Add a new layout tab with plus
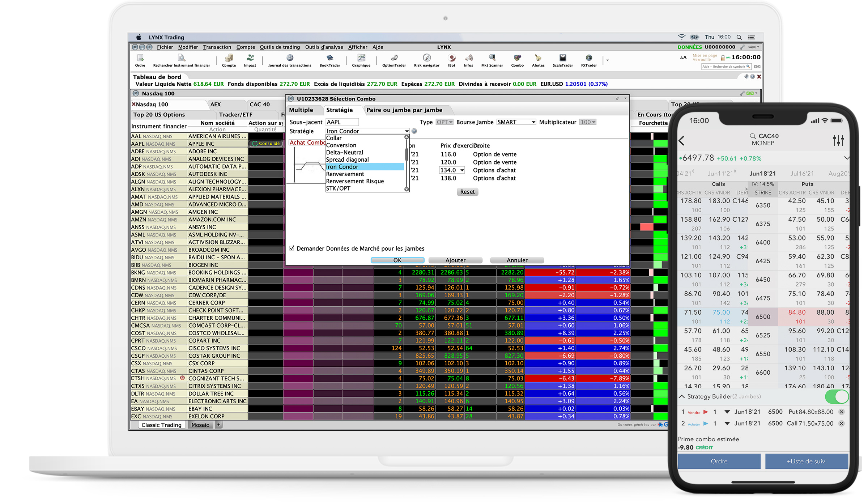 (x=219, y=425)
